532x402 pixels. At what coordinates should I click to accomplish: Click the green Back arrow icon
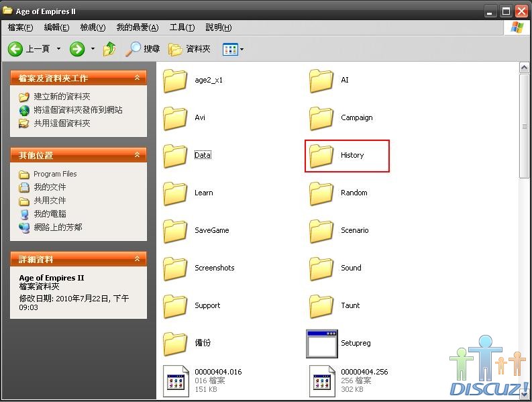15,49
